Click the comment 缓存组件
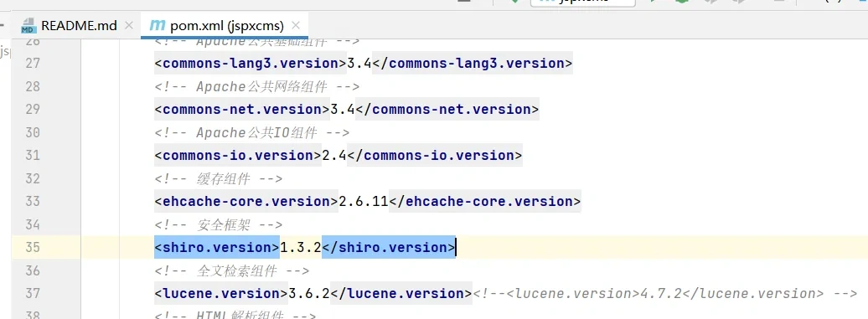868x319 pixels. point(219,178)
